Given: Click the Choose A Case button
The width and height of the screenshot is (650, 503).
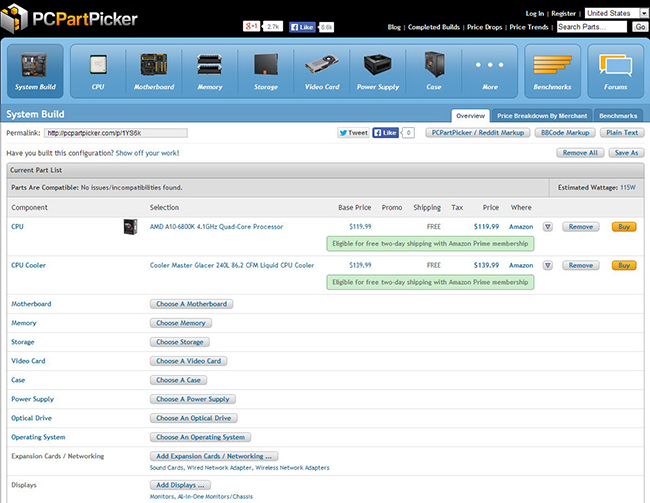Looking at the screenshot, I should pos(178,380).
